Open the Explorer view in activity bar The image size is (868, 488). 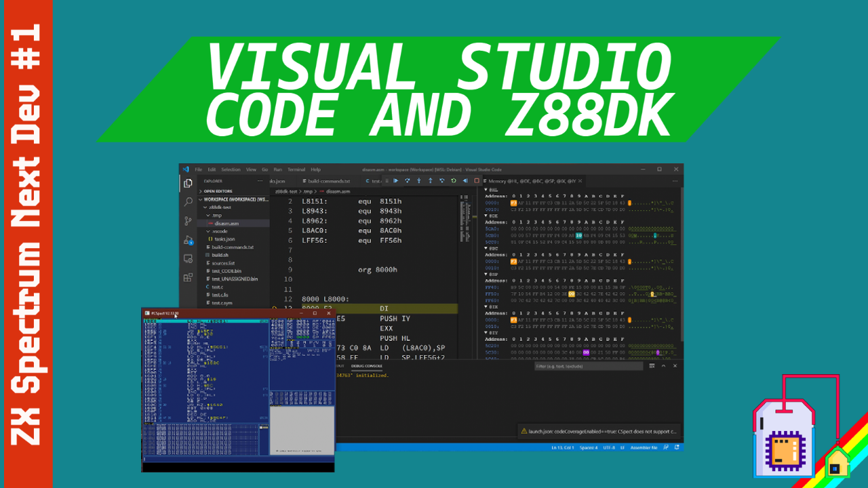coord(188,183)
